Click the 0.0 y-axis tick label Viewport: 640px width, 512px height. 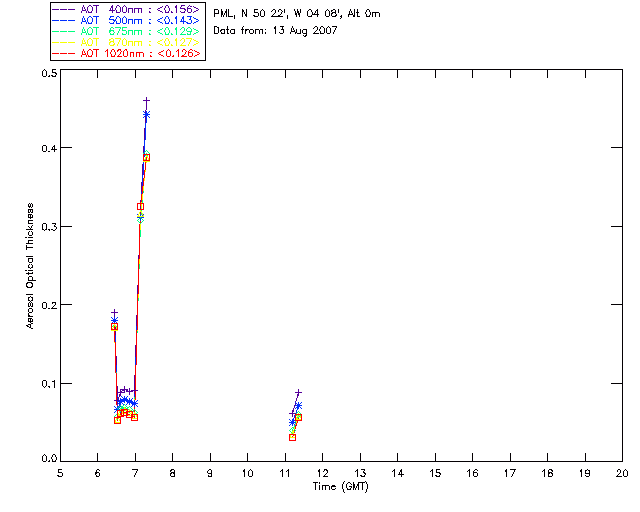tap(49, 459)
